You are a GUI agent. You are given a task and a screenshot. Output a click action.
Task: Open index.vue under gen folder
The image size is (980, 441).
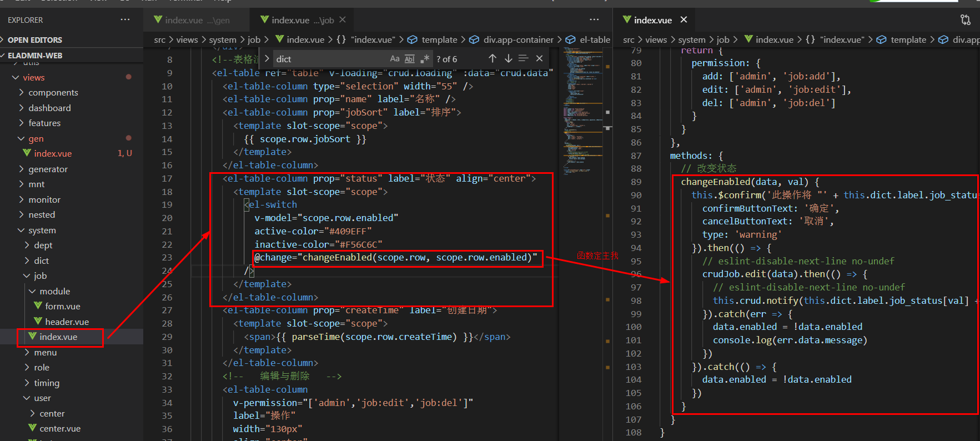click(72, 153)
